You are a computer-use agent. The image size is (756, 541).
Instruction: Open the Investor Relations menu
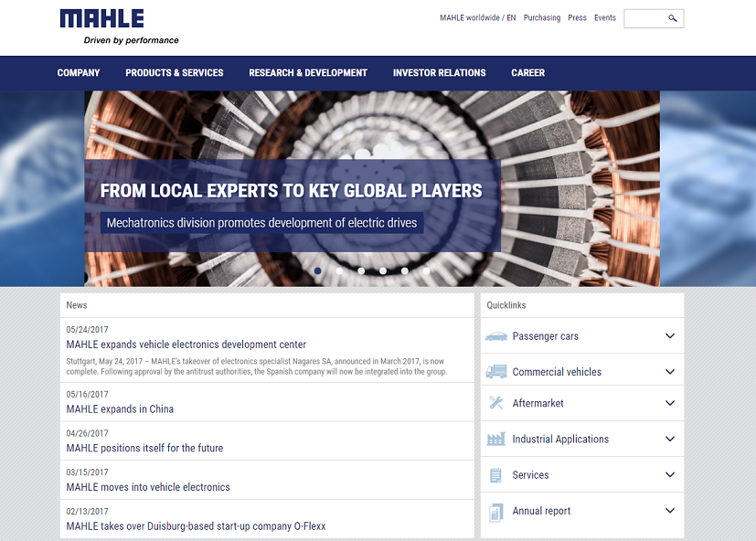click(439, 73)
